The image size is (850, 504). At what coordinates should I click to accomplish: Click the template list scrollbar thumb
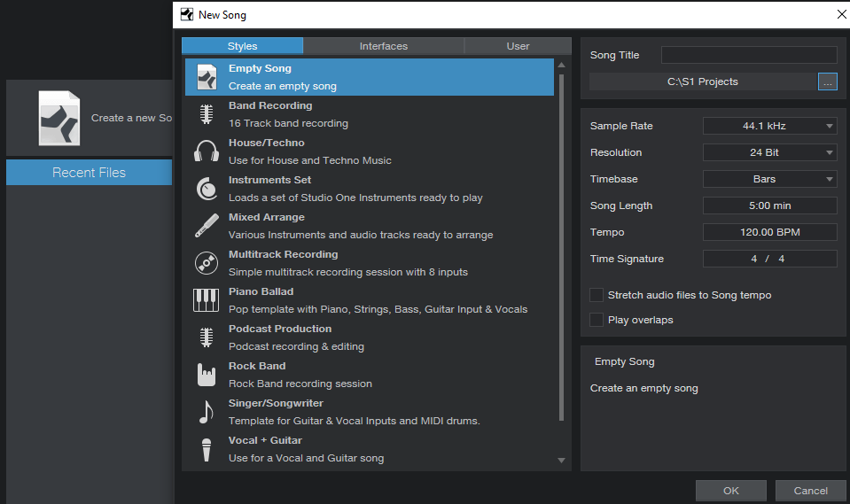pos(561,247)
